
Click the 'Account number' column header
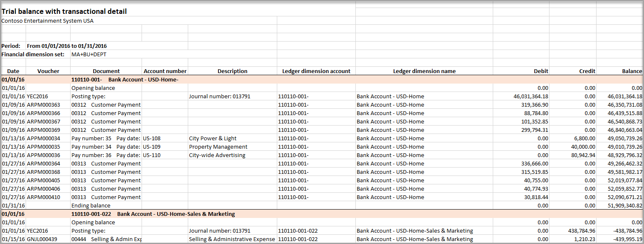165,71
